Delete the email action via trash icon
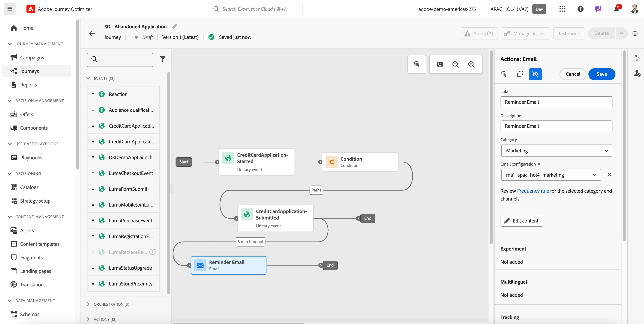The width and height of the screenshot is (644, 324). click(504, 74)
